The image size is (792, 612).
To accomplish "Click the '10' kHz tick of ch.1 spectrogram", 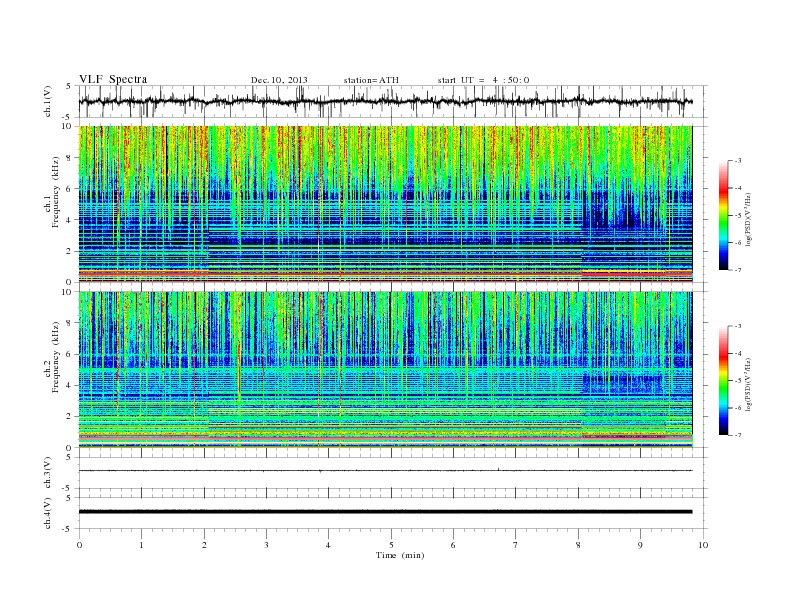I will click(x=69, y=126).
